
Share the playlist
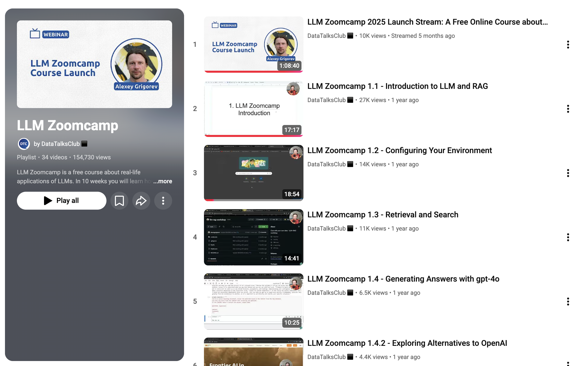[x=141, y=200]
